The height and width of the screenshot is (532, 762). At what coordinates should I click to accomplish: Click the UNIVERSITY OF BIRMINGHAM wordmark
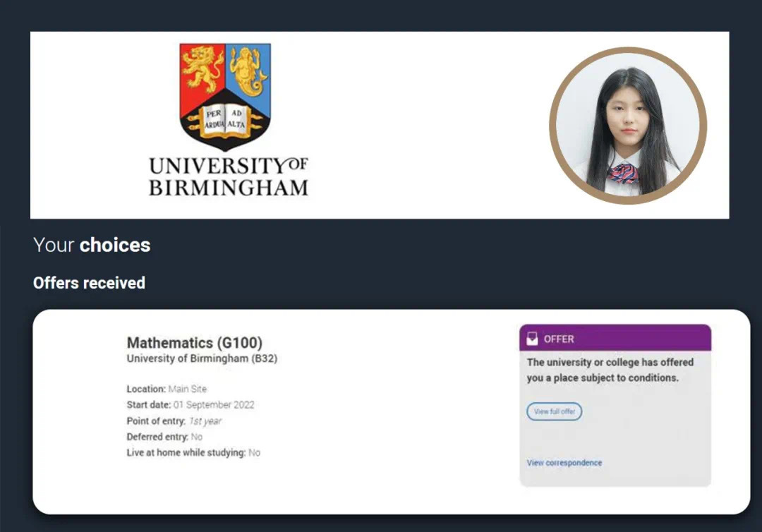pos(229,176)
